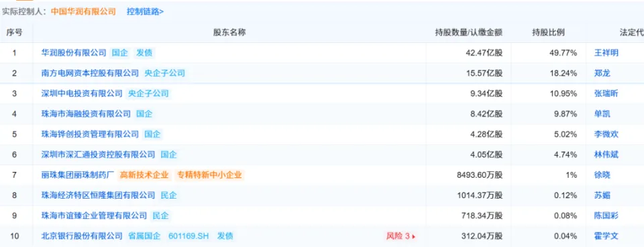
Task: Open legal representative 霍学文
Action: coord(606,236)
